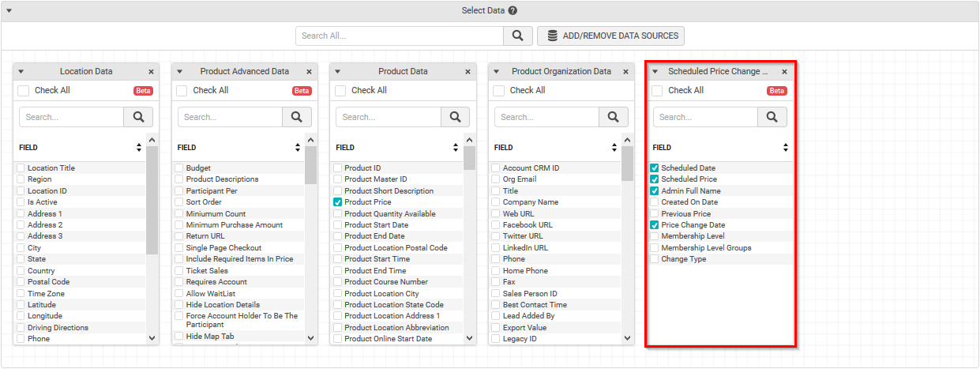Collapse the Product Data panel
This screenshot has width=980, height=369.
coord(338,72)
